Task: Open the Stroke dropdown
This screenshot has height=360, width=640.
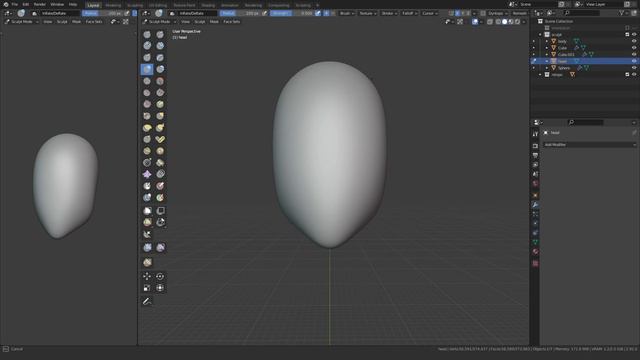Action: 389,13
